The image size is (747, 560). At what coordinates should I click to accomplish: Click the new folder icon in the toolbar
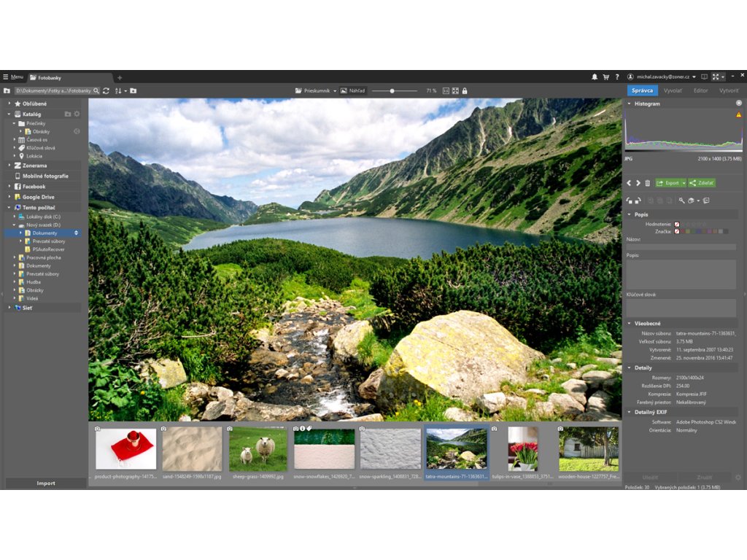click(133, 91)
